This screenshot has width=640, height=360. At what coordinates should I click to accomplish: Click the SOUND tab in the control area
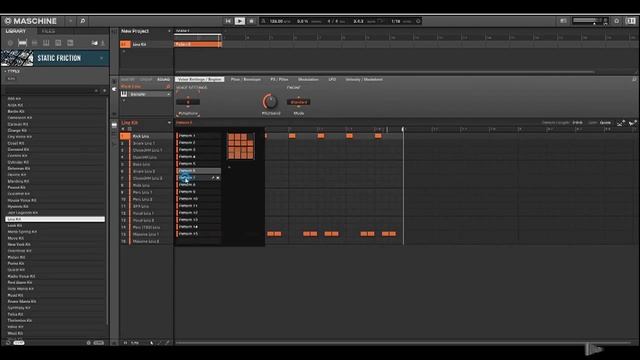point(163,79)
